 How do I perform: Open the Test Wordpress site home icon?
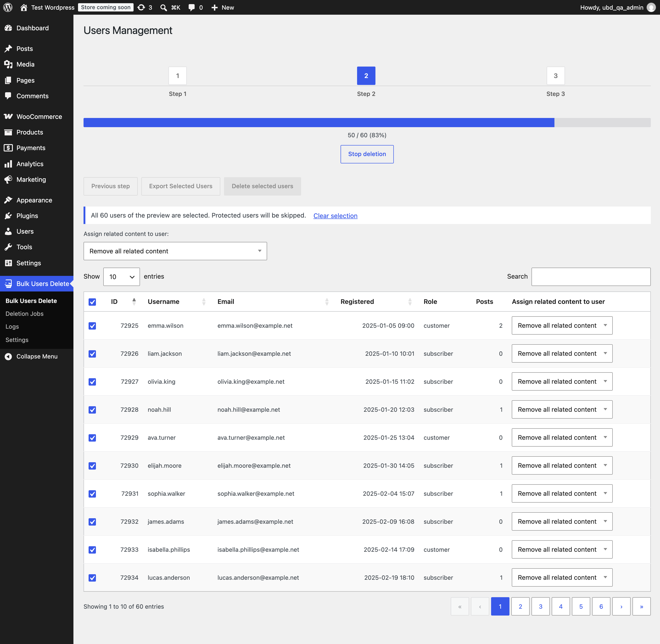24,7
